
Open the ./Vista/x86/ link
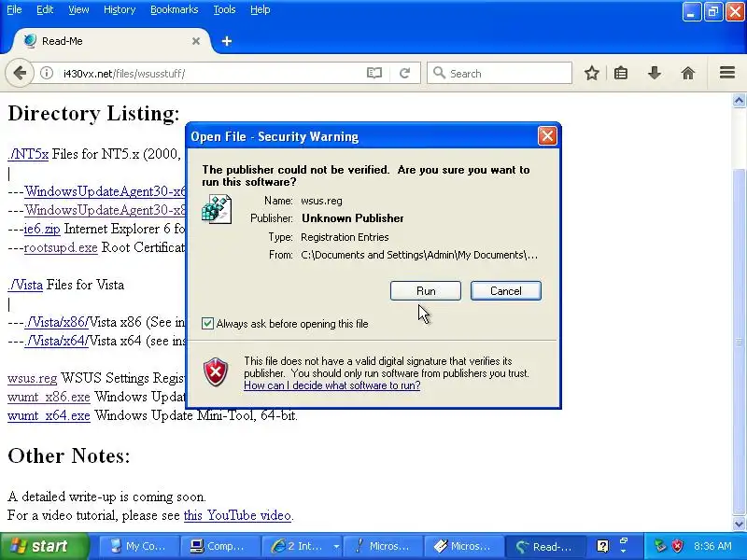click(56, 322)
